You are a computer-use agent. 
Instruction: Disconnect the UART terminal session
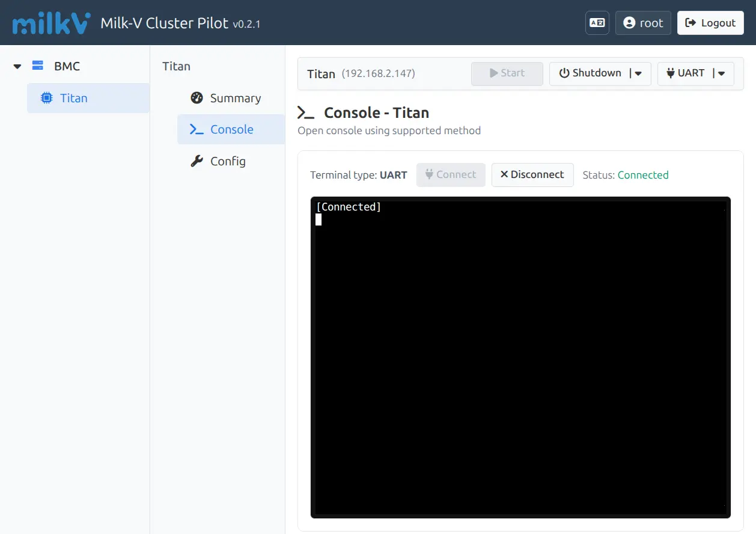click(532, 175)
